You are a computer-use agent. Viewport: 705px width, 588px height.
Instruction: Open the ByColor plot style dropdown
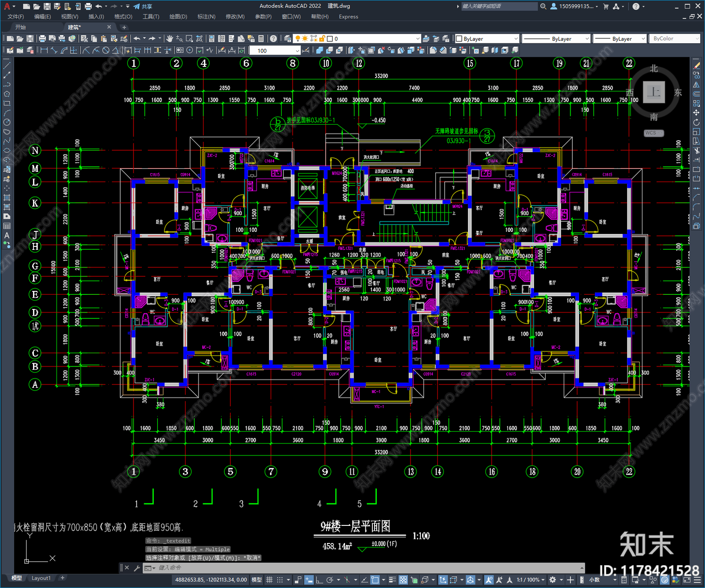[x=674, y=39]
